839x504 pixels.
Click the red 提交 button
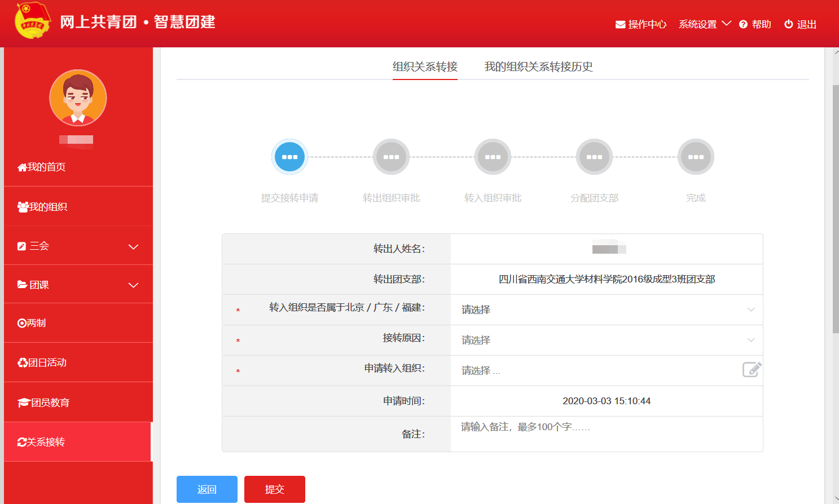pos(275,489)
